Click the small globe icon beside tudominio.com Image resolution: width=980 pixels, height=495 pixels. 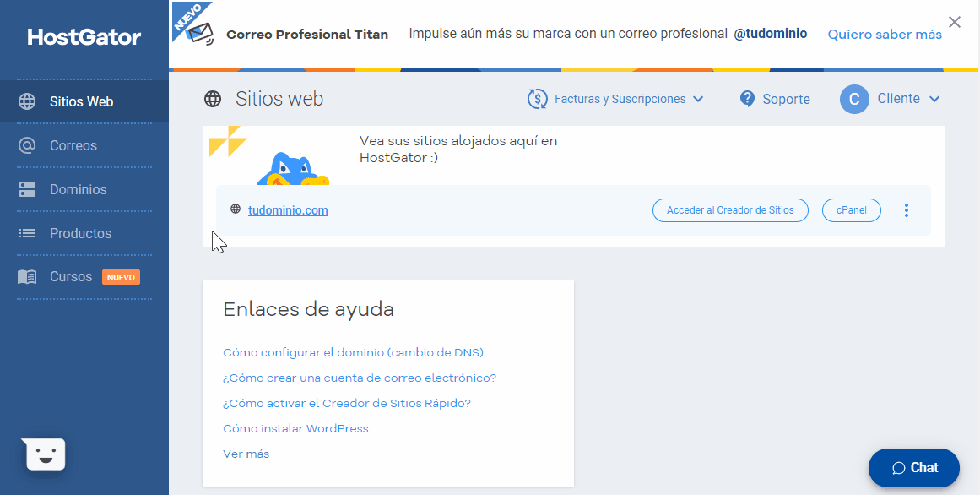click(x=236, y=209)
